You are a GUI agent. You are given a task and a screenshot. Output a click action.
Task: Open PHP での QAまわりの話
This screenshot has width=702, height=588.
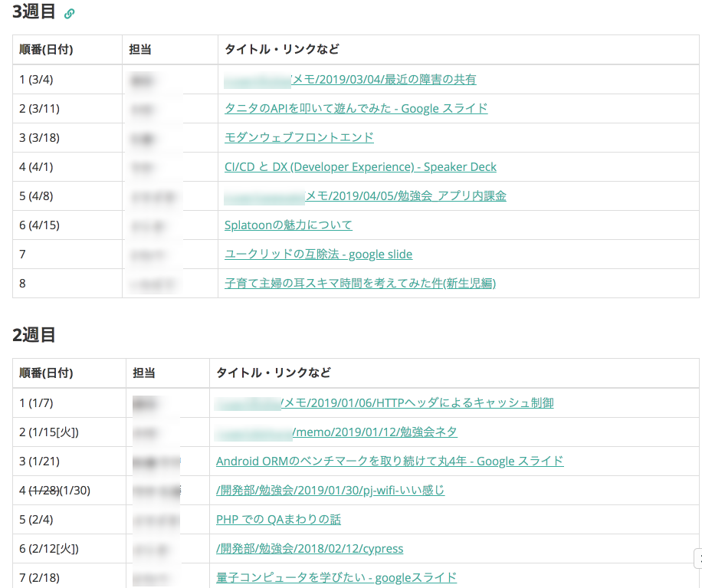tap(278, 519)
